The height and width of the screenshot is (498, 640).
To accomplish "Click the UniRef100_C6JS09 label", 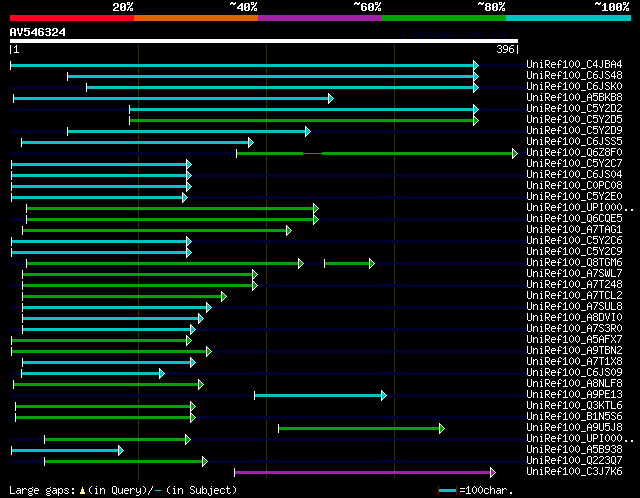I will click(574, 373).
